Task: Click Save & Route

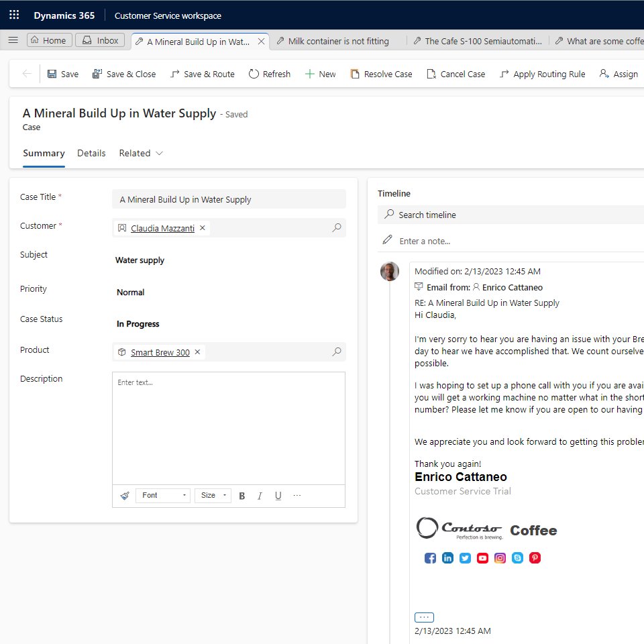Action: (x=203, y=74)
